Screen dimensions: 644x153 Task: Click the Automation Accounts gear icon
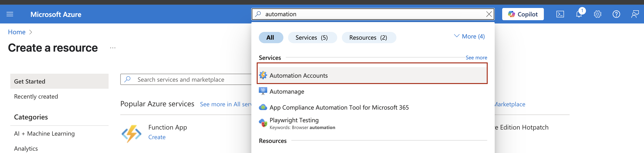click(x=263, y=75)
